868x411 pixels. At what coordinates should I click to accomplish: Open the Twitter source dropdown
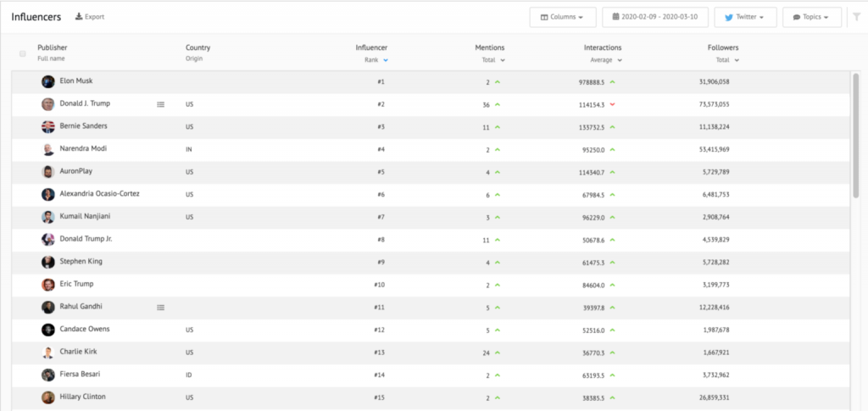click(x=745, y=17)
